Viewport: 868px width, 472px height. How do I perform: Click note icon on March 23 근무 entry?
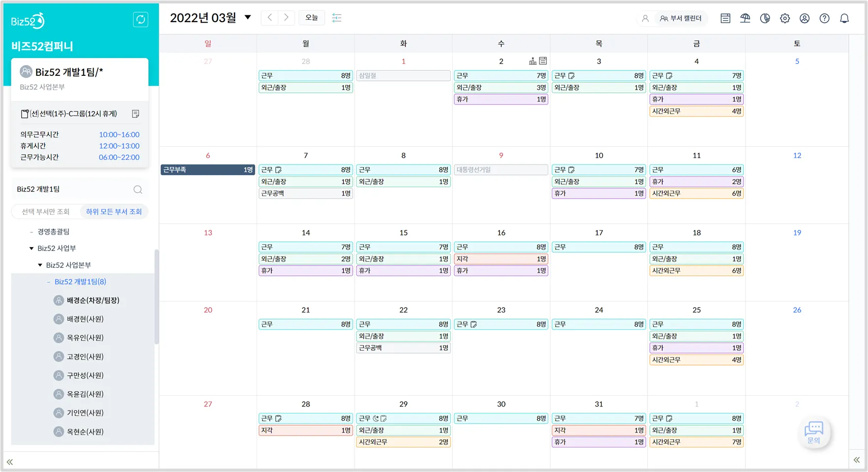click(x=474, y=325)
